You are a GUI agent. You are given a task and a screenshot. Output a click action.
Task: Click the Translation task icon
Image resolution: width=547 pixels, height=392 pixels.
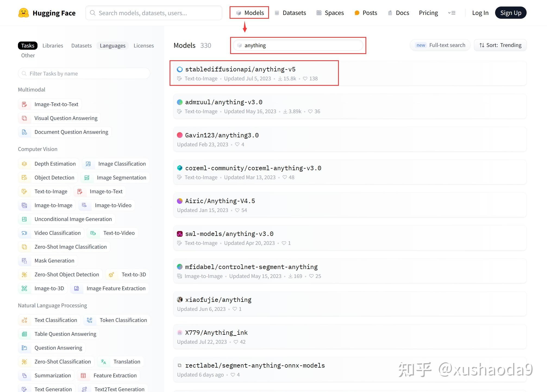104,362
